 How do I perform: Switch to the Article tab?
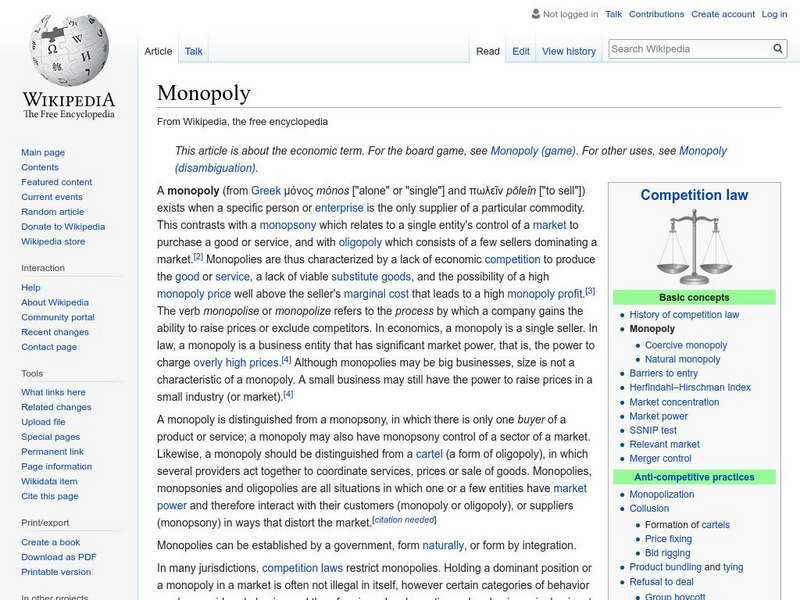coord(158,51)
